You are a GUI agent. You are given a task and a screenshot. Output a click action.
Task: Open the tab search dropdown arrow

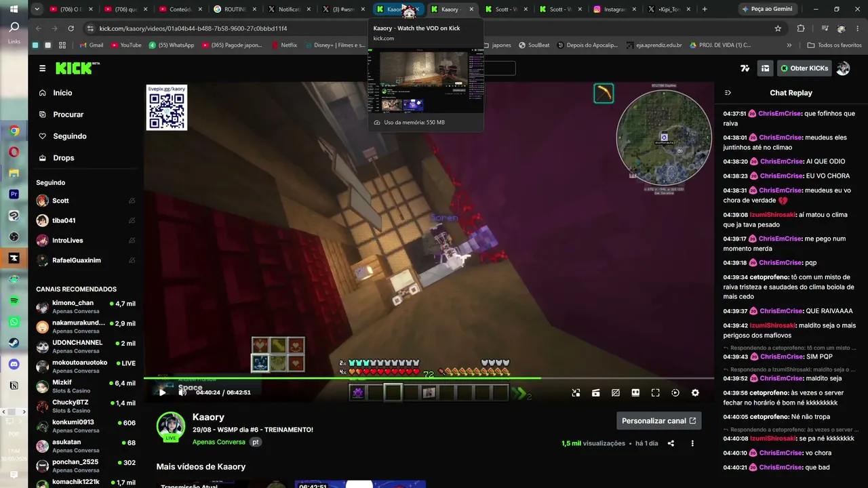point(37,9)
